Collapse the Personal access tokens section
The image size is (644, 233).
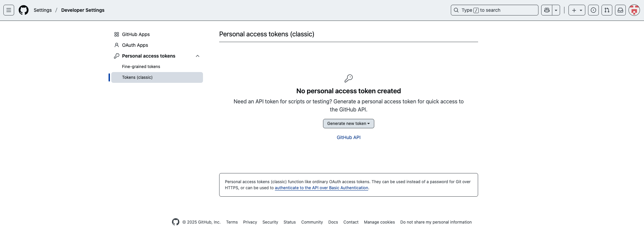(x=197, y=56)
